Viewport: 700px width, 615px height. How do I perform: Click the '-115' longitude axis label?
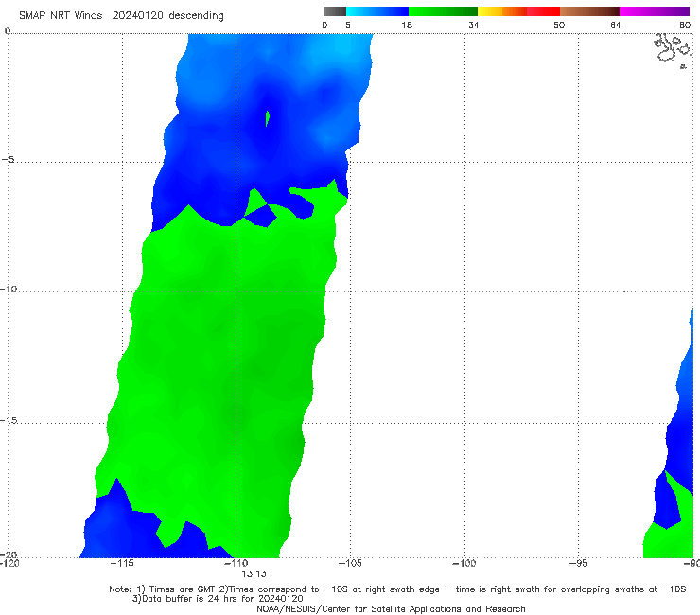point(121,563)
